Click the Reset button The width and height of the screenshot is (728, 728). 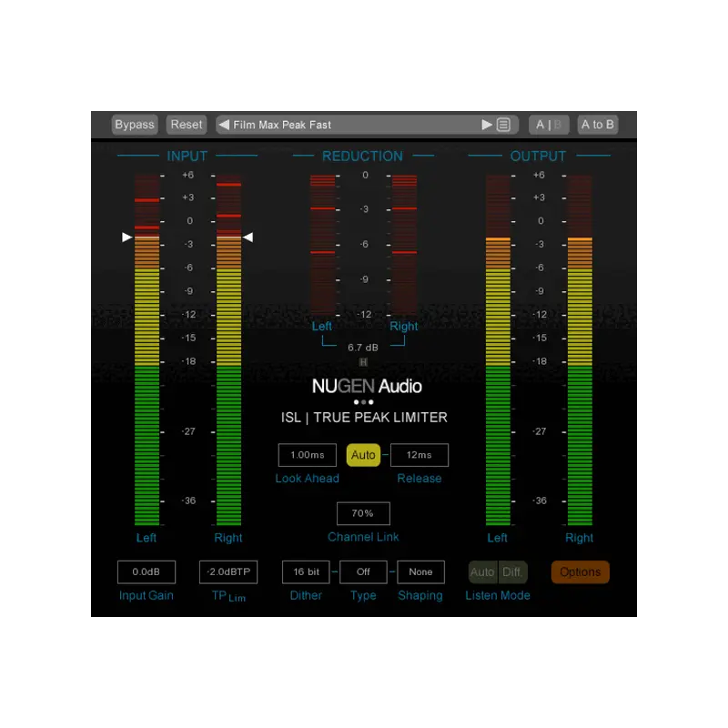click(187, 125)
